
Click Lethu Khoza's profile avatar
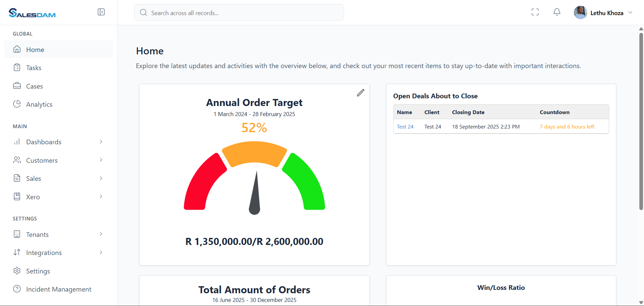click(580, 13)
